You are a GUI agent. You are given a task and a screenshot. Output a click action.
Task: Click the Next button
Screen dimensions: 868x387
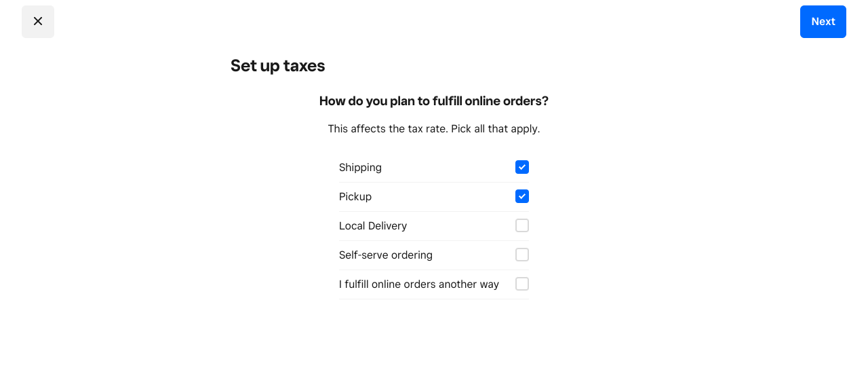[823, 22]
